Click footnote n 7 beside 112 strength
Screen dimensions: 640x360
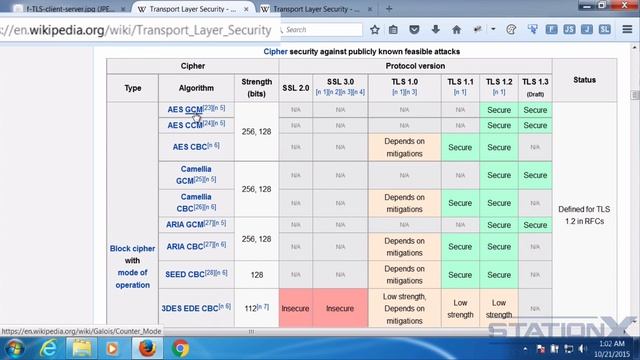[263, 306]
